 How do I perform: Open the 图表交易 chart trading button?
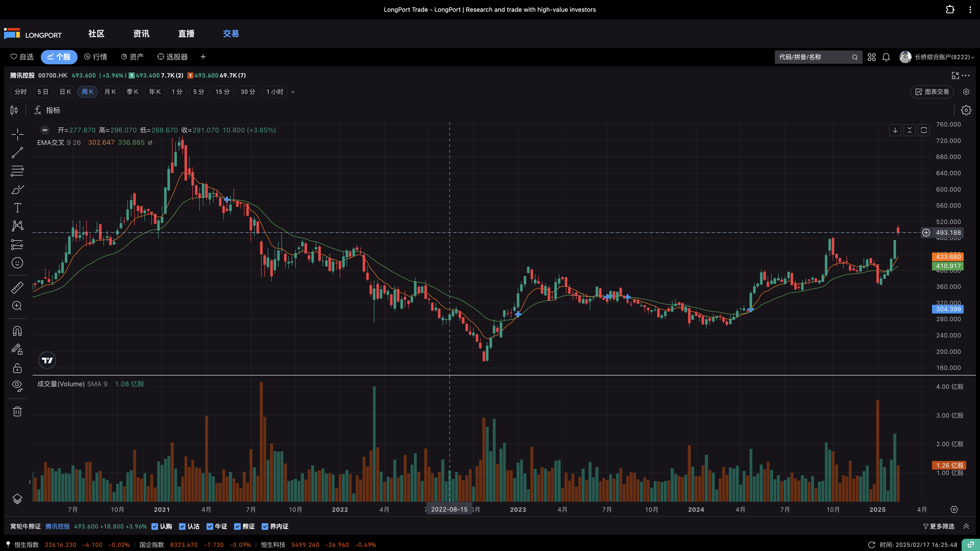(932, 92)
